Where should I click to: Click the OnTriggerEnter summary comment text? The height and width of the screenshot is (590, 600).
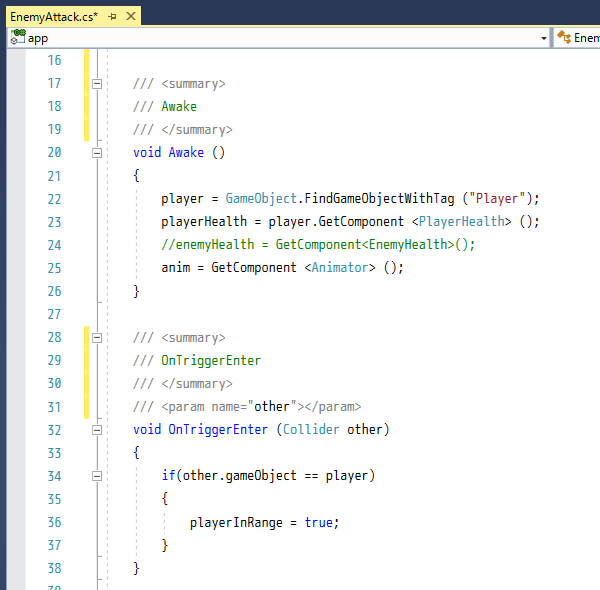point(211,360)
